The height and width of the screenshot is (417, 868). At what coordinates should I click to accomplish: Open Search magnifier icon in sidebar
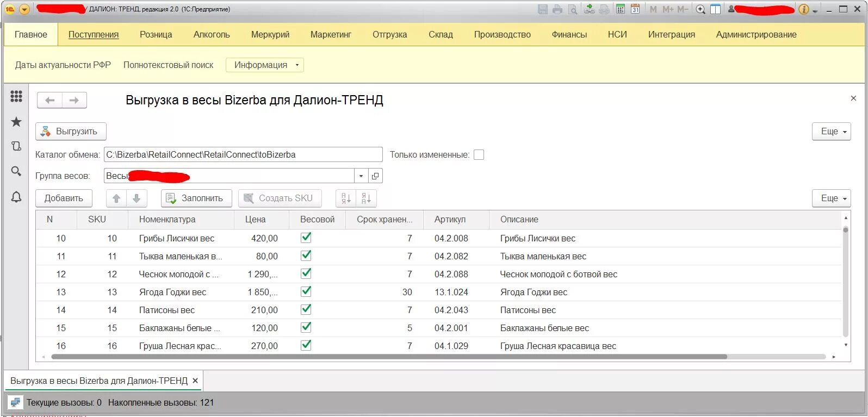16,171
